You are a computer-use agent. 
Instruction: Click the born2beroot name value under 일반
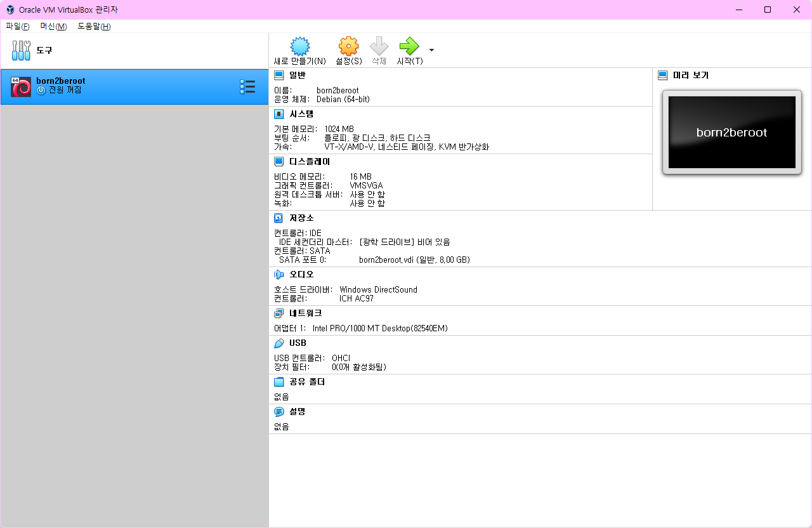pos(337,90)
